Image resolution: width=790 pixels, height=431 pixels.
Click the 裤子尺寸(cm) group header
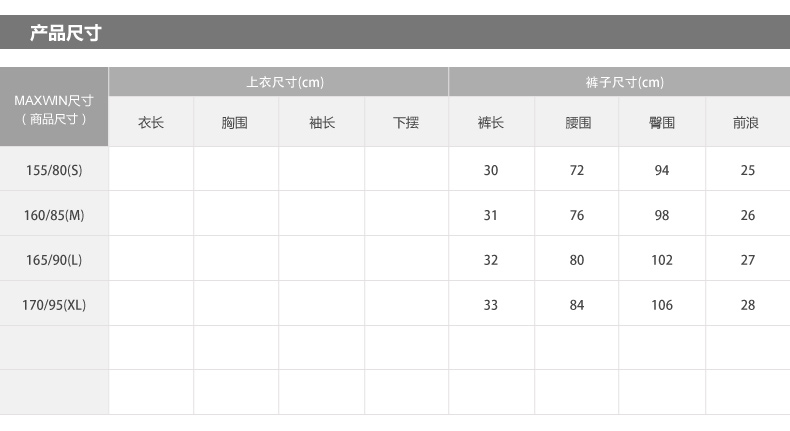(x=620, y=82)
